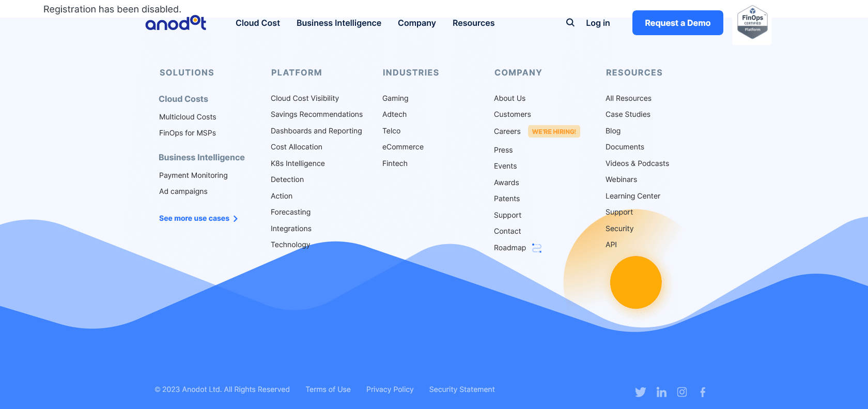Click the Anodot logo
Screen dimensions: 868x409
176,23
